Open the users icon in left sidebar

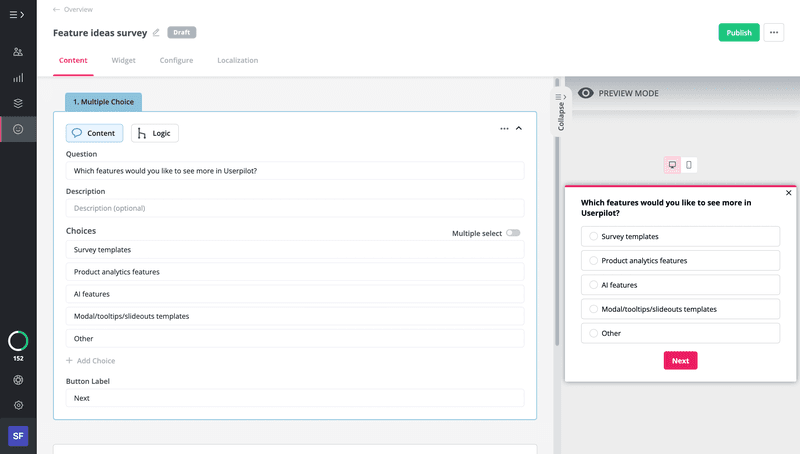pyautogui.click(x=18, y=51)
